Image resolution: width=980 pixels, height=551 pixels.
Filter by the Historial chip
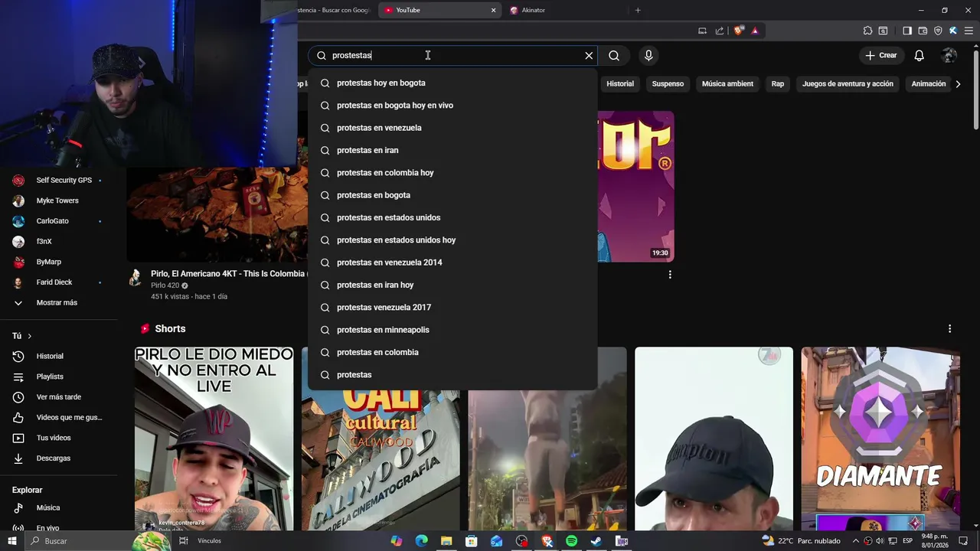[620, 83]
